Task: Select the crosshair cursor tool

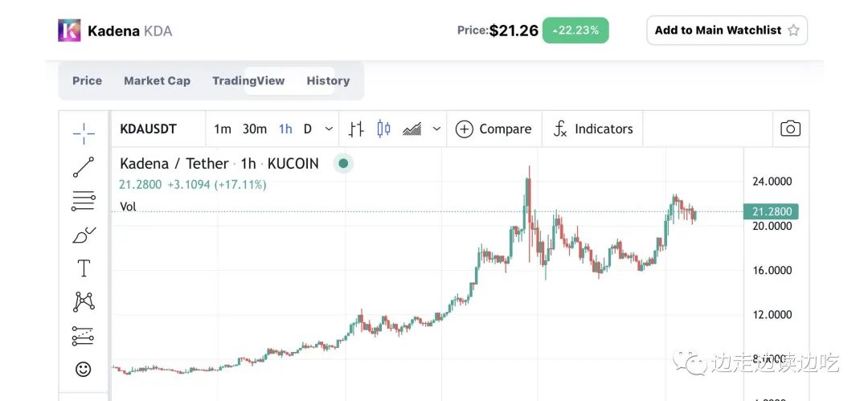Action: coord(84,133)
